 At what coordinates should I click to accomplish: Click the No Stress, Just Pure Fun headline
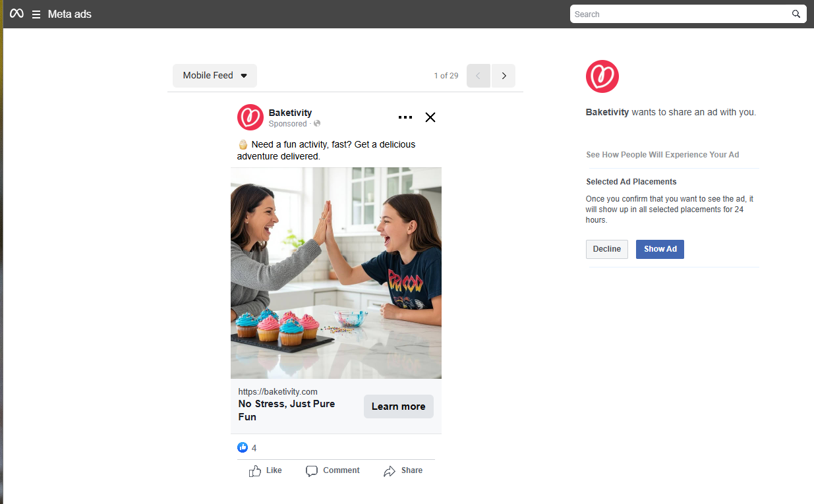click(287, 410)
